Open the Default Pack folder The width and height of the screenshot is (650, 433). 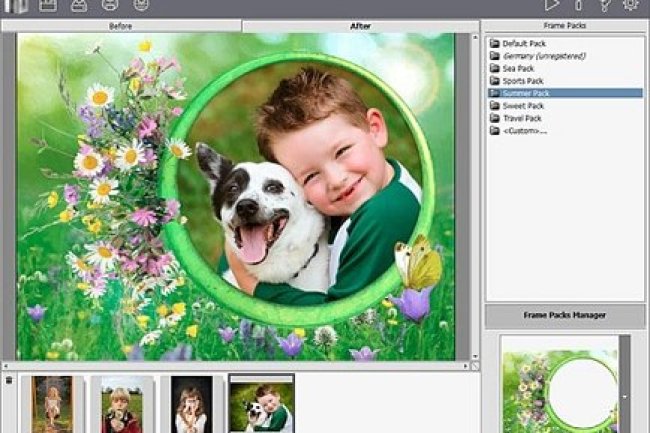[x=522, y=44]
